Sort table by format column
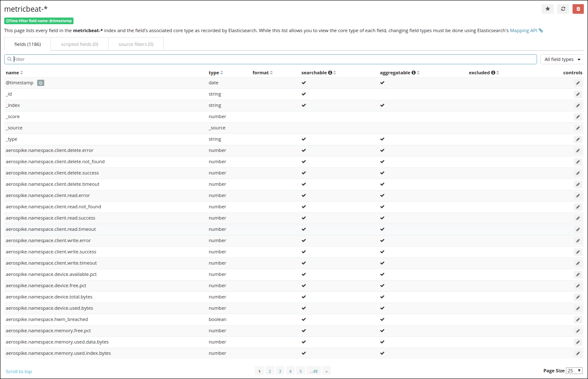The height and width of the screenshot is (379, 588). click(x=263, y=73)
